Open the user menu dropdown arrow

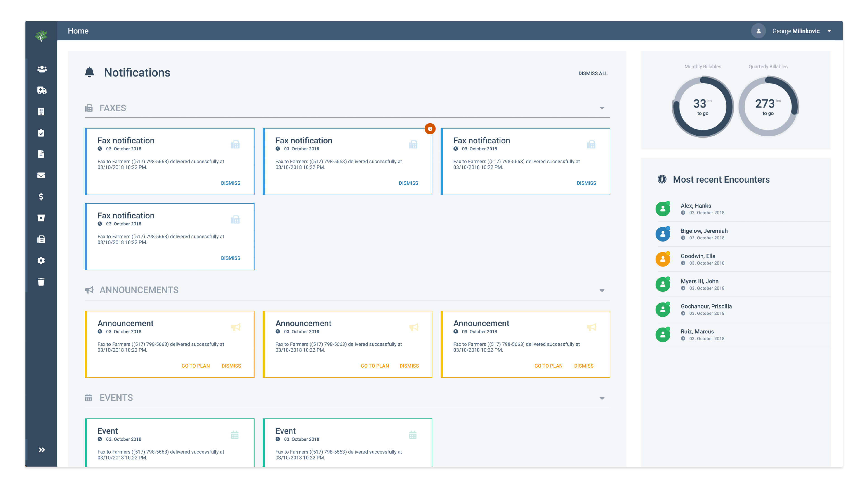pyautogui.click(x=829, y=31)
